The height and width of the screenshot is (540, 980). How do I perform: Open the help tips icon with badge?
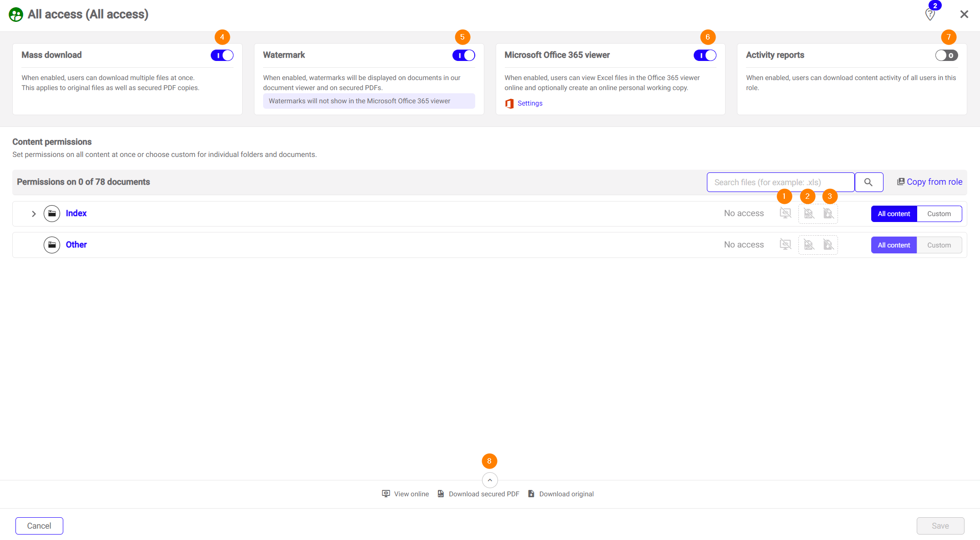coord(930,14)
